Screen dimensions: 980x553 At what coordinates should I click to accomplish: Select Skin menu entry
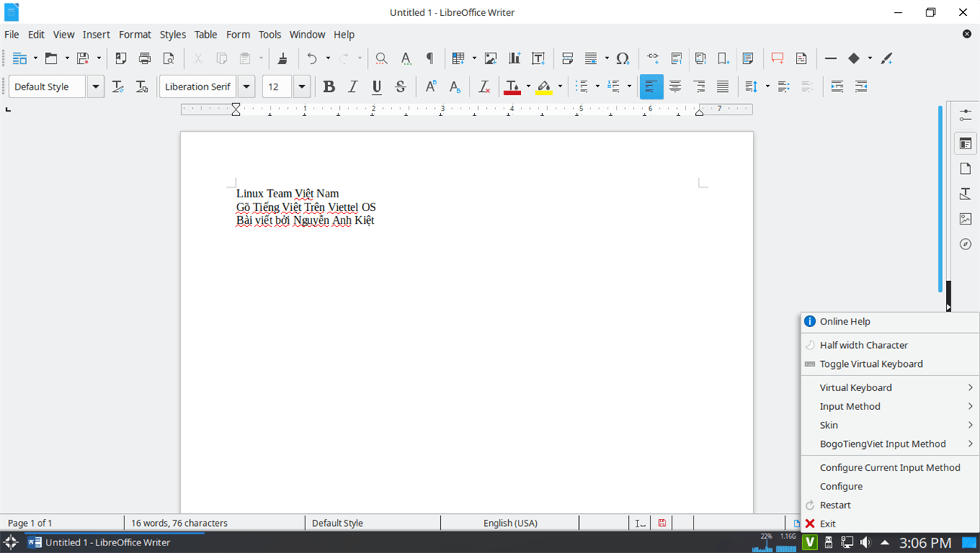[890, 425]
